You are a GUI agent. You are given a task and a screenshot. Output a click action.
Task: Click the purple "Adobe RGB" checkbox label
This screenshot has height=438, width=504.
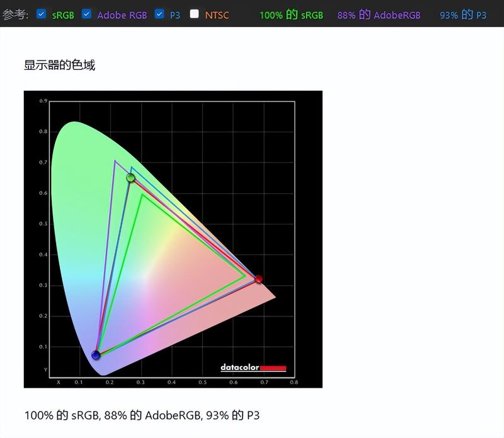pyautogui.click(x=122, y=15)
